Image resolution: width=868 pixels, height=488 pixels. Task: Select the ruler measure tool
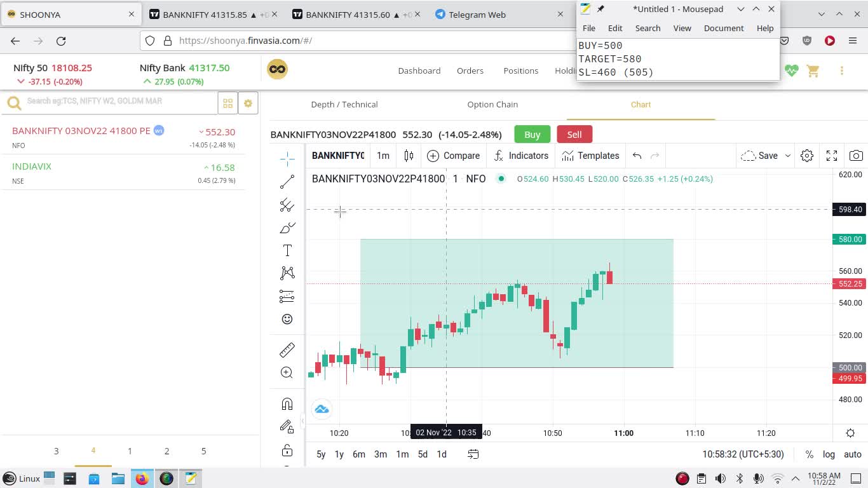(x=287, y=350)
